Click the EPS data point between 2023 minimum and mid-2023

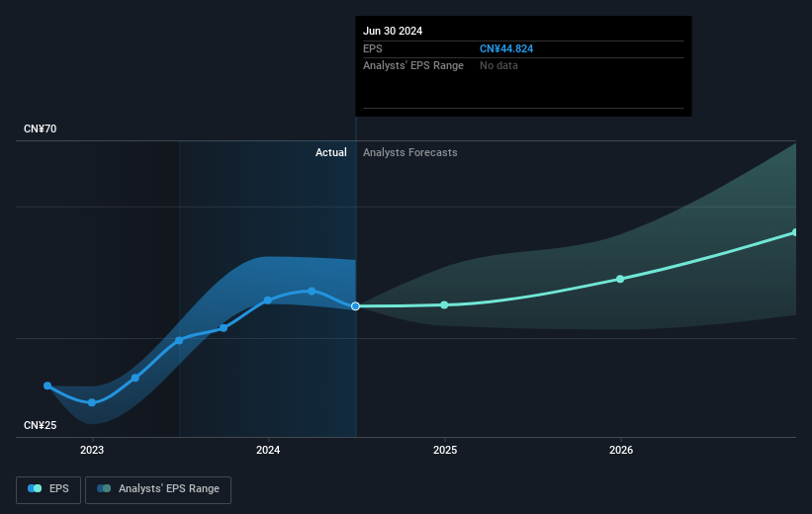(135, 378)
